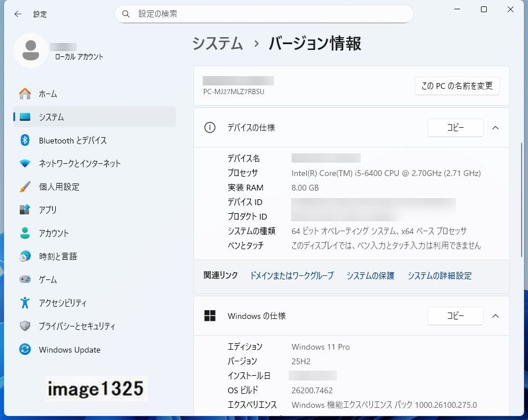This screenshot has width=528, height=420.
Task: Open the アプリ apps icon
Action: click(25, 210)
